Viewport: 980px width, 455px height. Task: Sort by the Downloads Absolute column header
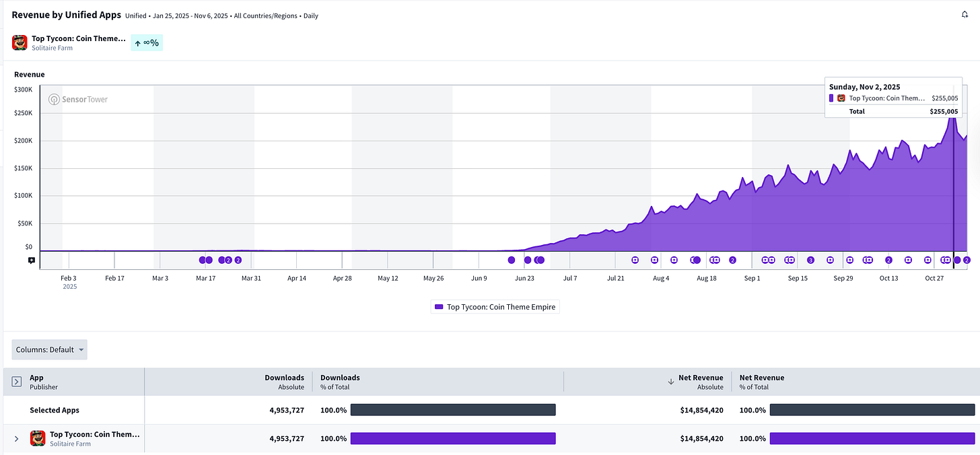pos(284,382)
